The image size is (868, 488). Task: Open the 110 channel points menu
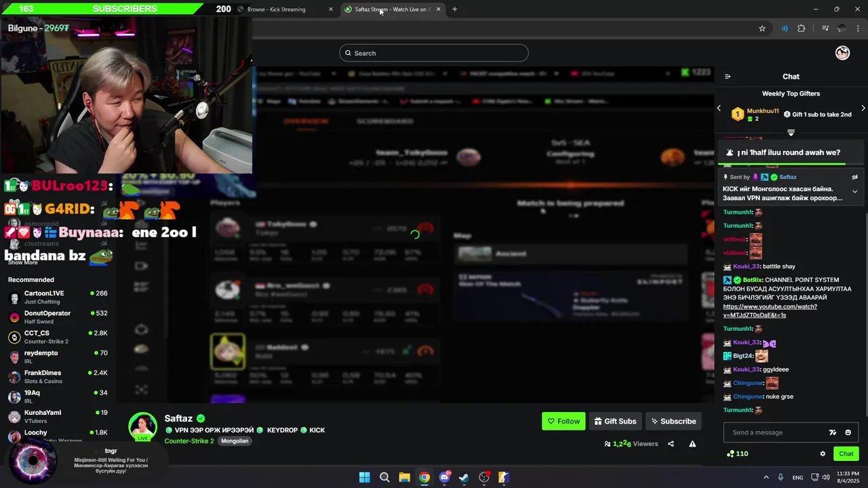[x=737, y=453]
